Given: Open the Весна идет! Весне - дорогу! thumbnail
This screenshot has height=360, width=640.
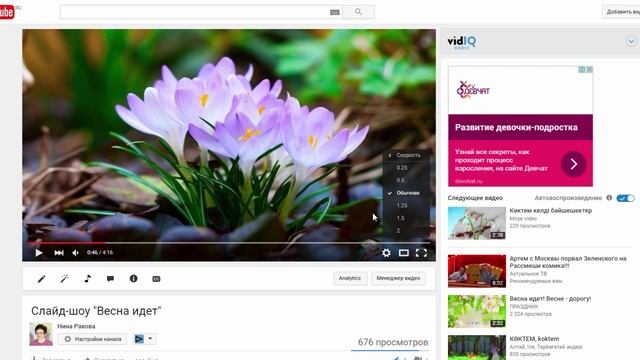Looking at the screenshot, I should [x=477, y=311].
